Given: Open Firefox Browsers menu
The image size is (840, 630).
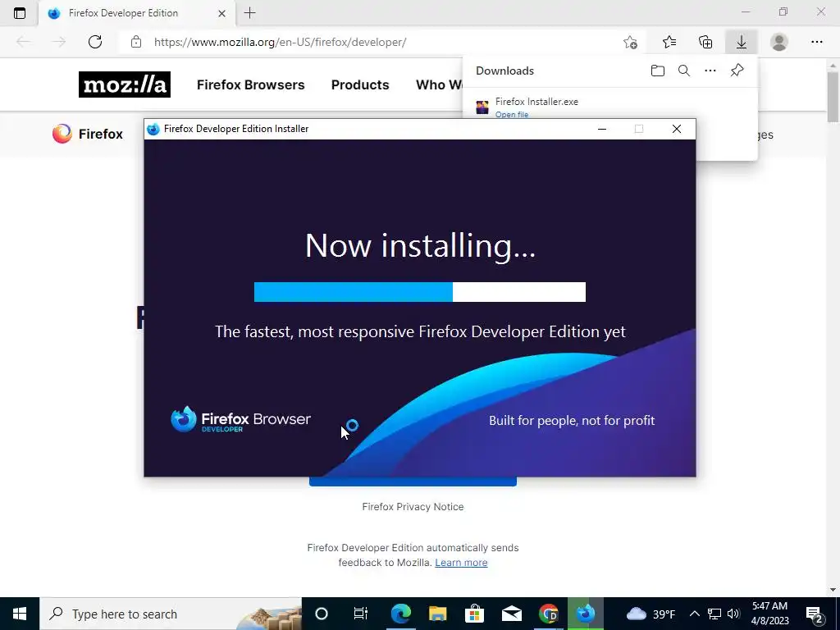Looking at the screenshot, I should tap(251, 84).
